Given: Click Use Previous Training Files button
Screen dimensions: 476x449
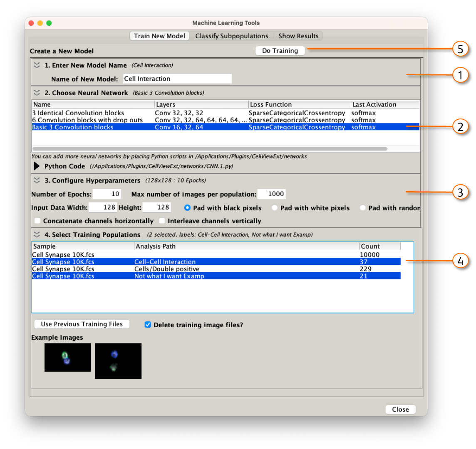Looking at the screenshot, I should pyautogui.click(x=82, y=324).
